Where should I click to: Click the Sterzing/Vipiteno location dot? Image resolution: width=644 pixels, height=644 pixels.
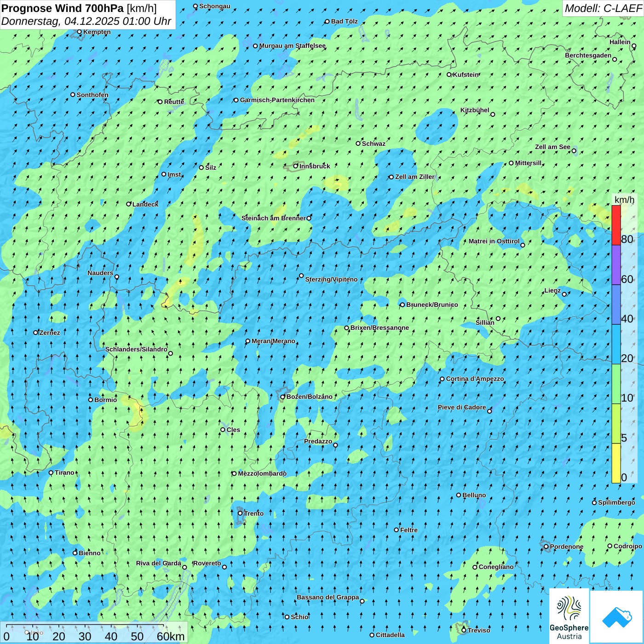(301, 276)
